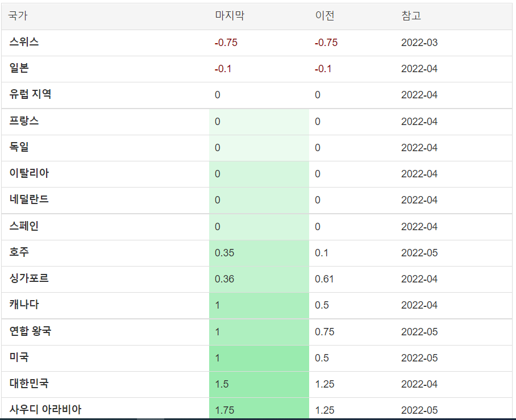Select 싱가포르 last value 0.36
516x420 pixels.
point(224,279)
